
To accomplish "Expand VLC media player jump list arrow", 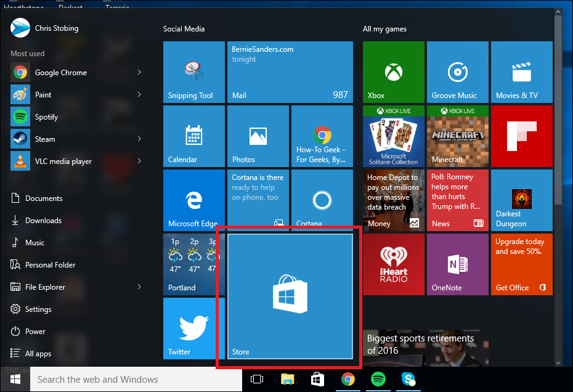I will pyautogui.click(x=139, y=161).
